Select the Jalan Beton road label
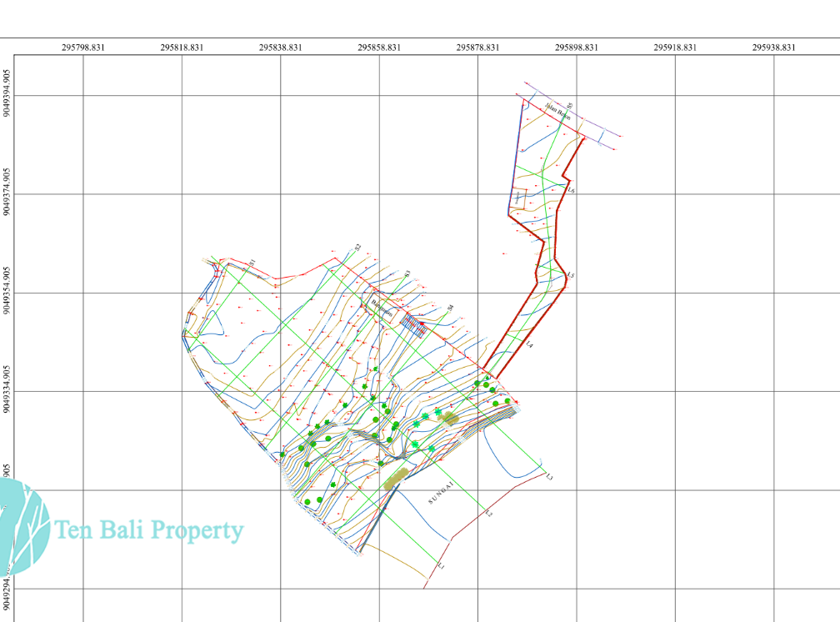Viewport: 840px width, 622px height. click(x=557, y=112)
